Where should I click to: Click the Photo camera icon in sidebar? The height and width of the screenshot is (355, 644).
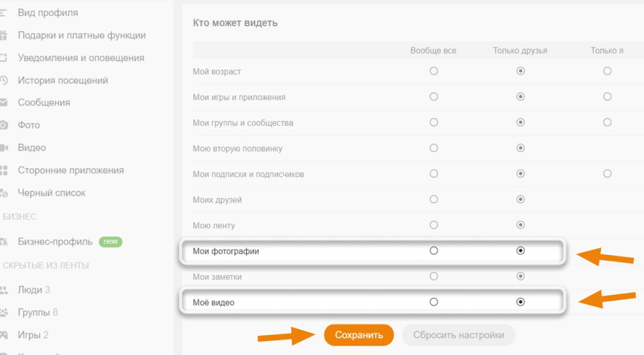point(4,125)
